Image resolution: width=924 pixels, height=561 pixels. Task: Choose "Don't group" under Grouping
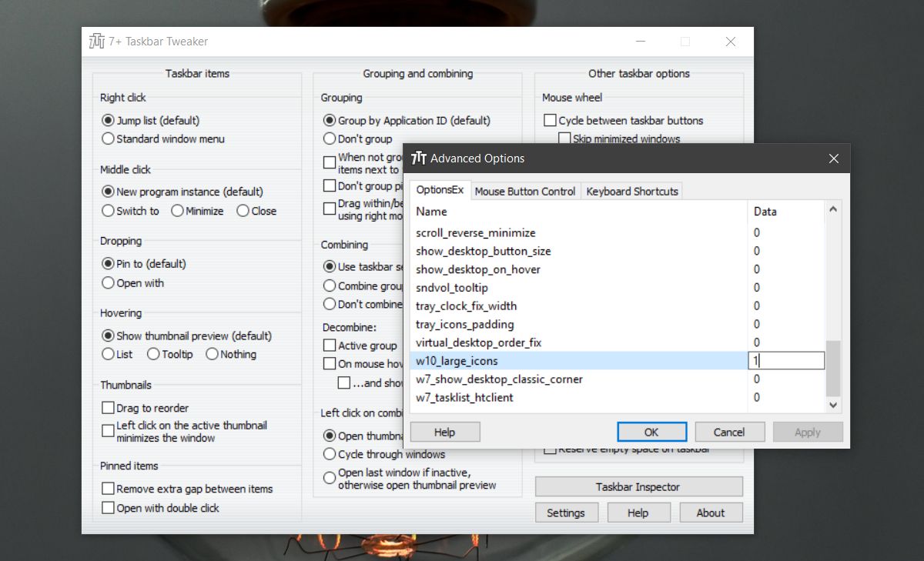click(x=330, y=139)
